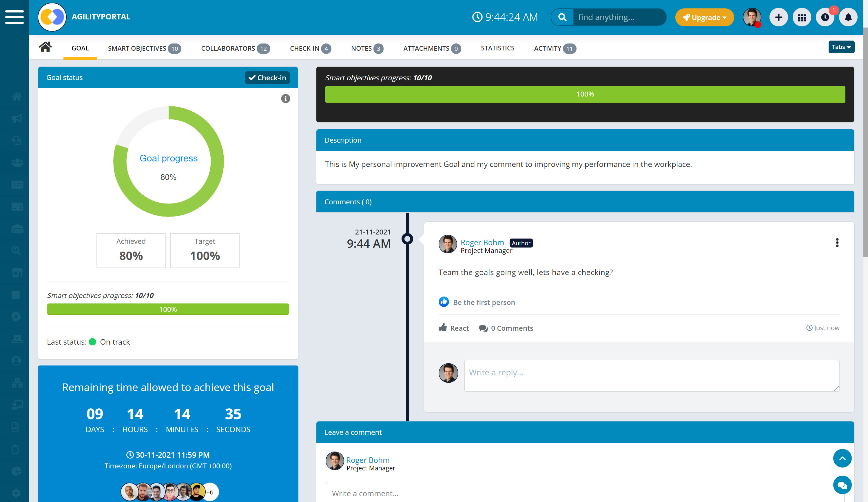Switch to the Smart Objectives tab

point(144,48)
